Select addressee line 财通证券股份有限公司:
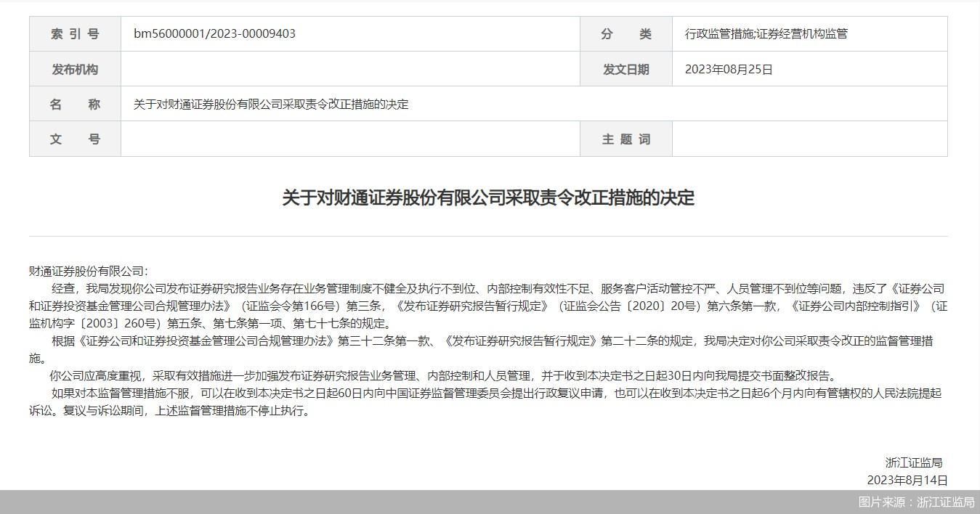The width and height of the screenshot is (980, 514). point(89,271)
